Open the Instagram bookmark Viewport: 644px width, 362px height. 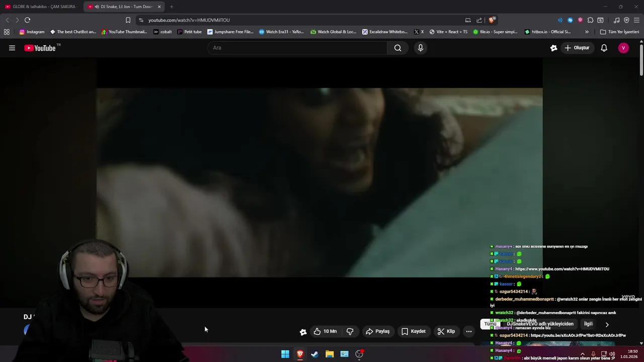32,32
